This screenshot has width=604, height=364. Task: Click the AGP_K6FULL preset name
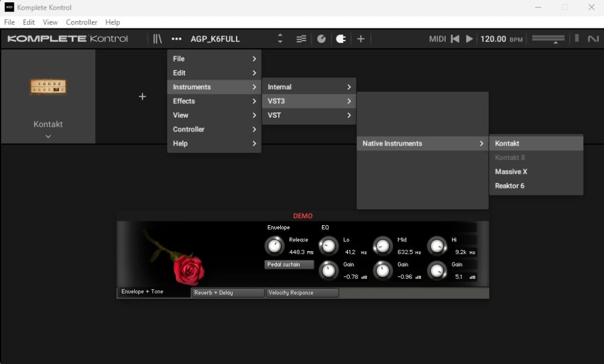(x=215, y=39)
